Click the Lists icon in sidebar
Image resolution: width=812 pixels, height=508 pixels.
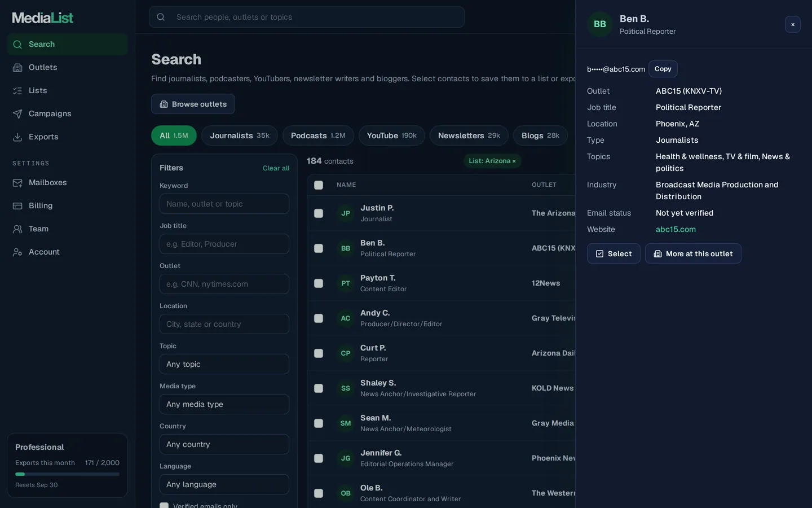pyautogui.click(x=17, y=91)
